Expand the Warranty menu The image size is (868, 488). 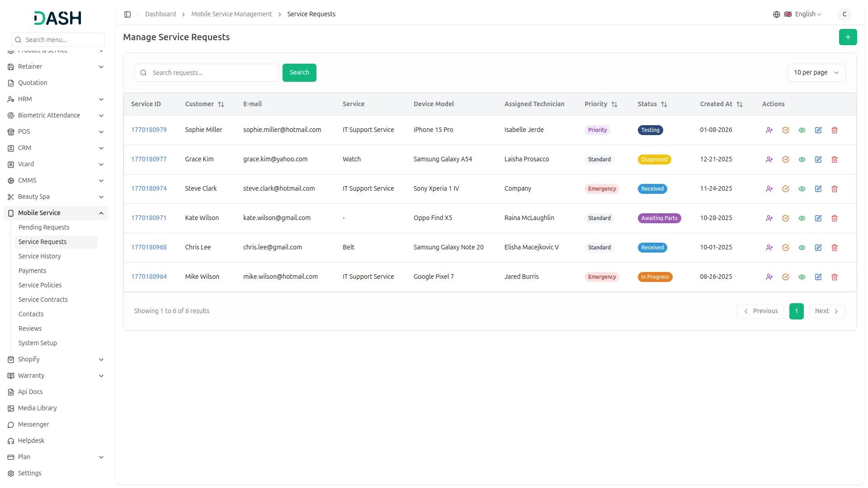56,376
